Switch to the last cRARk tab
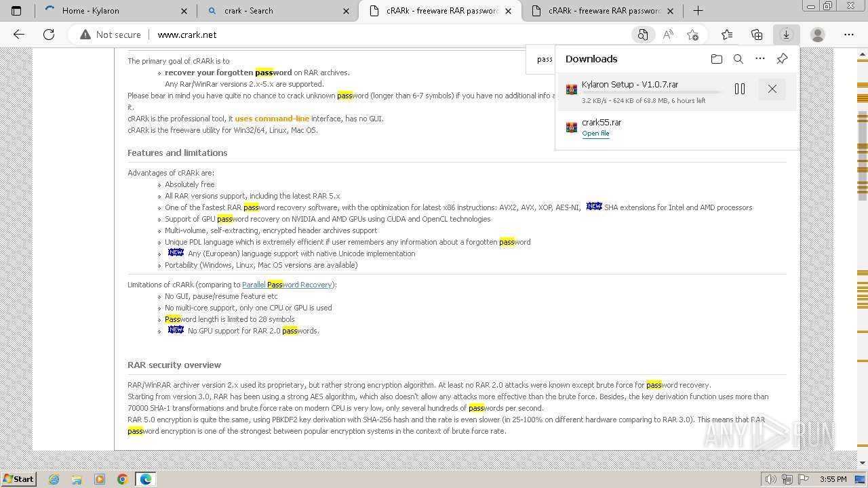The width and height of the screenshot is (868, 488). click(x=604, y=11)
